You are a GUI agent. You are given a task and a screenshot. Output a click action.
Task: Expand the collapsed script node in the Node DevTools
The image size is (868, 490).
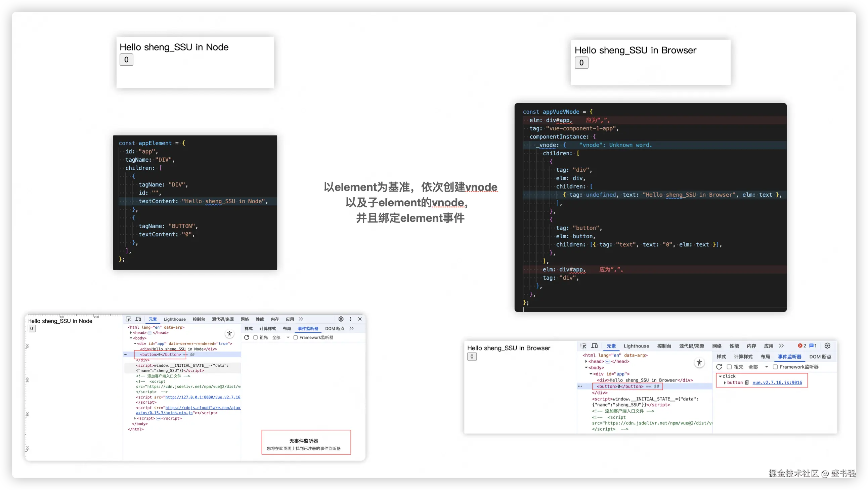[135, 418]
